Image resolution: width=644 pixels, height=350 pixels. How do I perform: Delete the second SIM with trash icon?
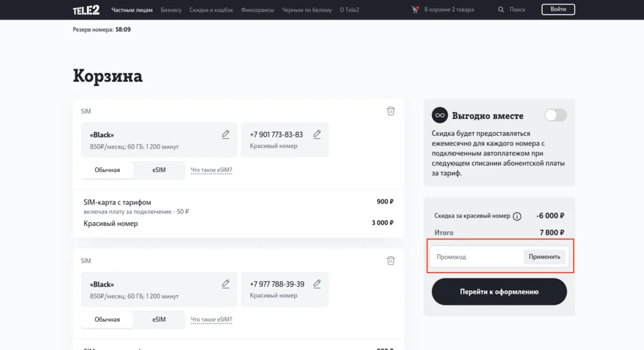[391, 261]
